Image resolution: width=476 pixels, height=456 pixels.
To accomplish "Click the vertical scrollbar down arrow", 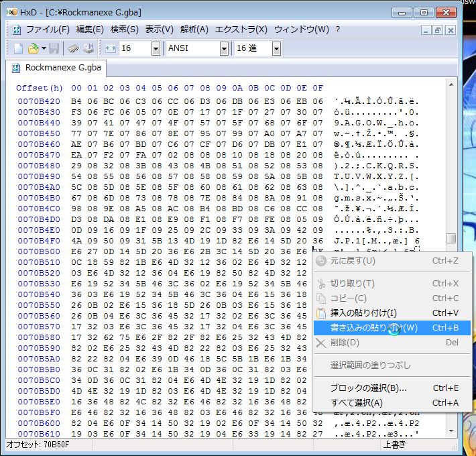I will (x=451, y=431).
